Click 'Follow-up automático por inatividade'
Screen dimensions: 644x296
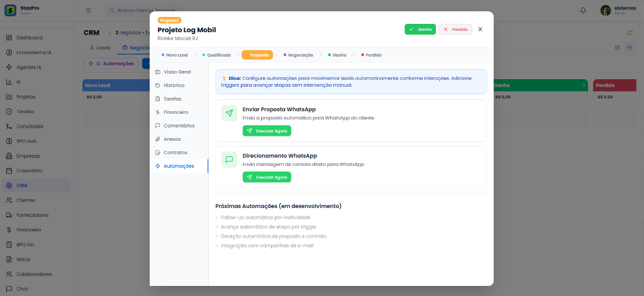(265, 217)
